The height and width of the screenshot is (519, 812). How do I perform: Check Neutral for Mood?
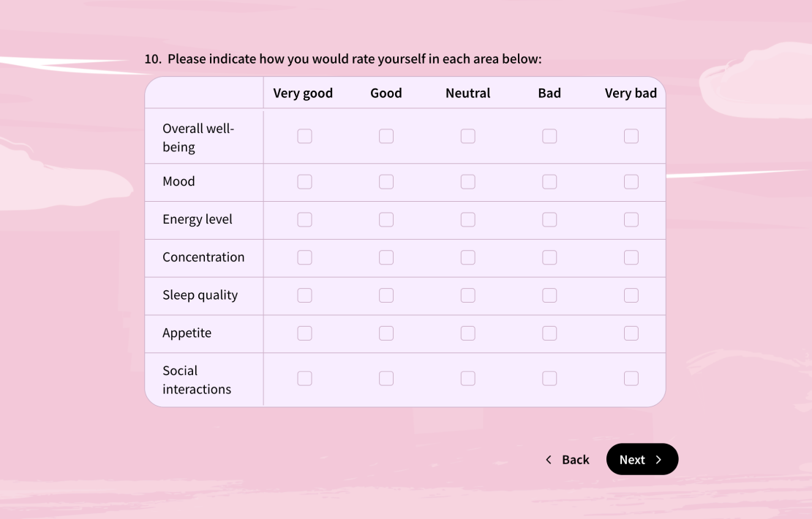coord(467,181)
